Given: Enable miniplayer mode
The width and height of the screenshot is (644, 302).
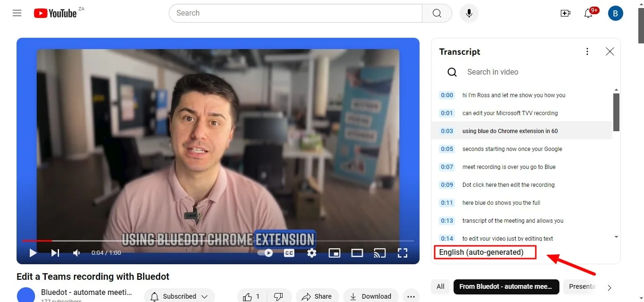Looking at the screenshot, I should [x=334, y=252].
